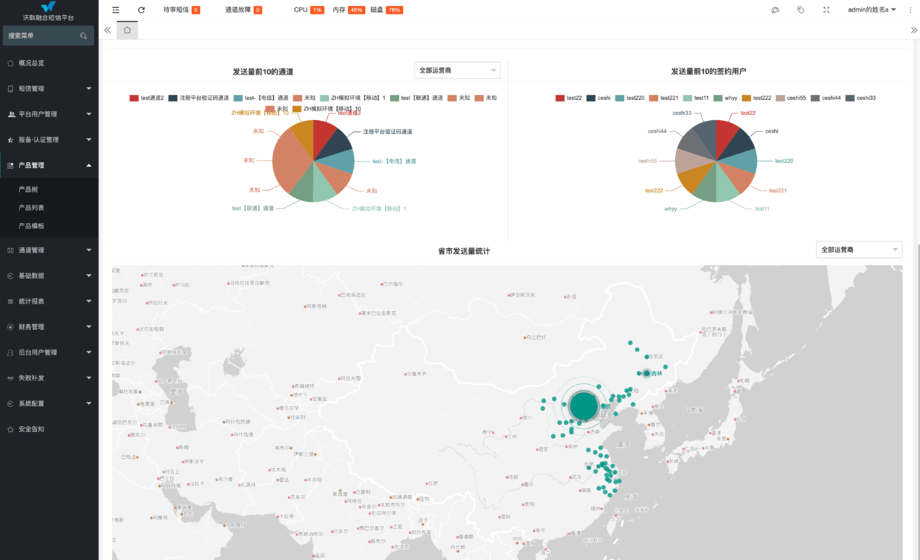This screenshot has width=920, height=560.
Task: Expand the 报备-认证管理 menu arrow
Action: click(x=89, y=140)
